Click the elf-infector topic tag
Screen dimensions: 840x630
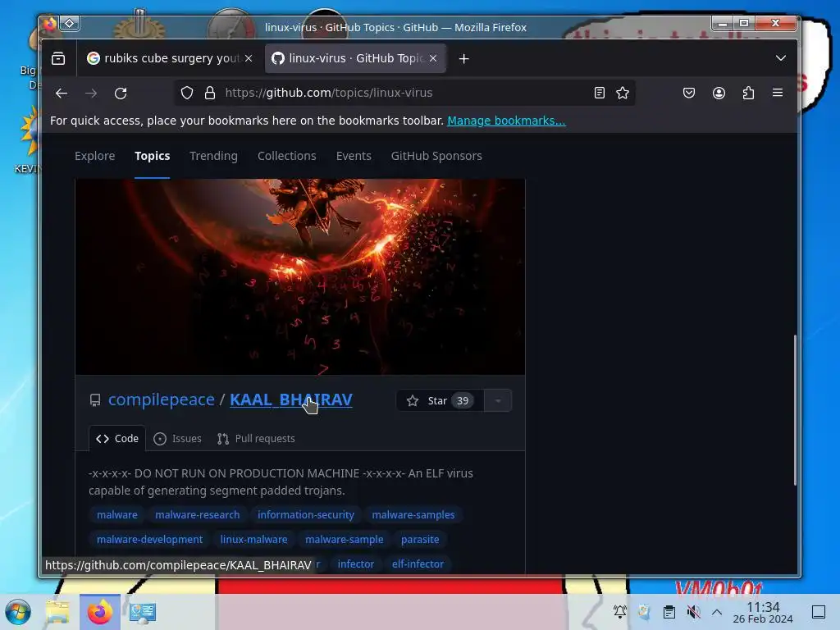tap(418, 564)
